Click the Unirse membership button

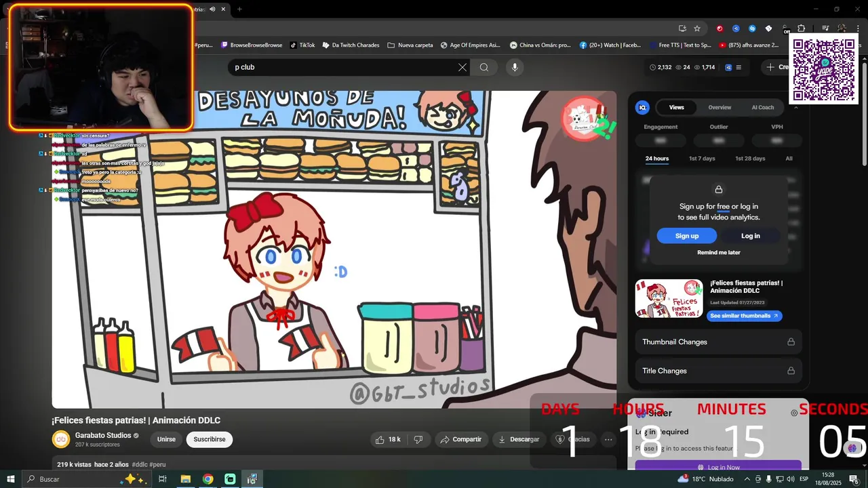click(166, 439)
